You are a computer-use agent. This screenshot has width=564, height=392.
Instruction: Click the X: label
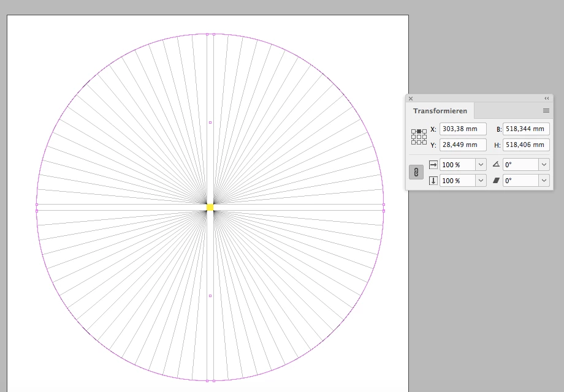coord(433,129)
